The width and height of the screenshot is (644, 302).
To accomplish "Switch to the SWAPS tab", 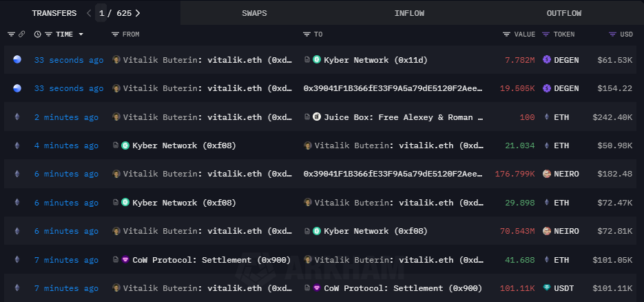I will (x=254, y=13).
